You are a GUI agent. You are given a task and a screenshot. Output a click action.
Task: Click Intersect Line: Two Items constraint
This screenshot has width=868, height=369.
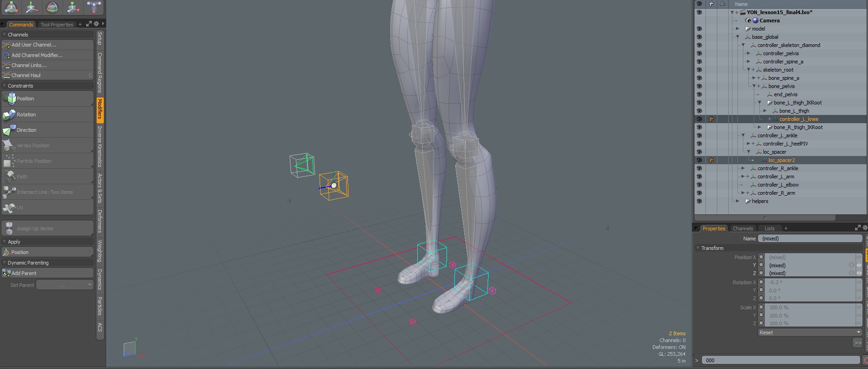tap(47, 192)
